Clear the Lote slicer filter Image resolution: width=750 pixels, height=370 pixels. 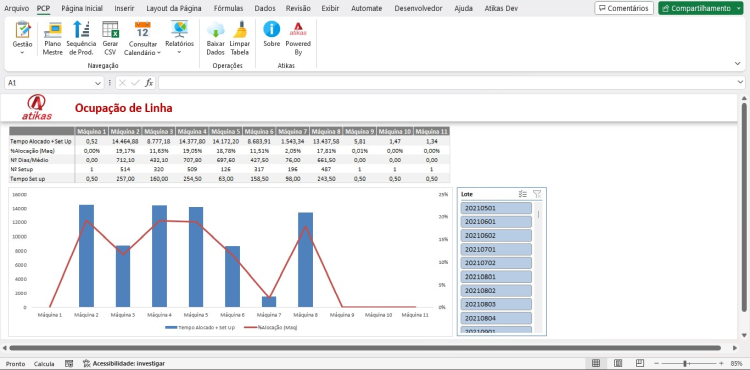(537, 194)
